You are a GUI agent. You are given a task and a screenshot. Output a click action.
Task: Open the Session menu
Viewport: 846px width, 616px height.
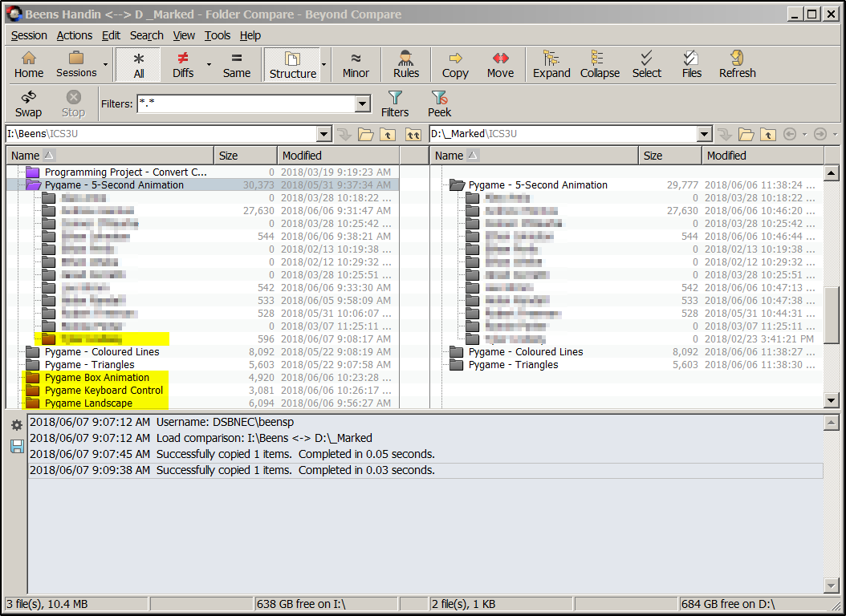pyautogui.click(x=29, y=35)
